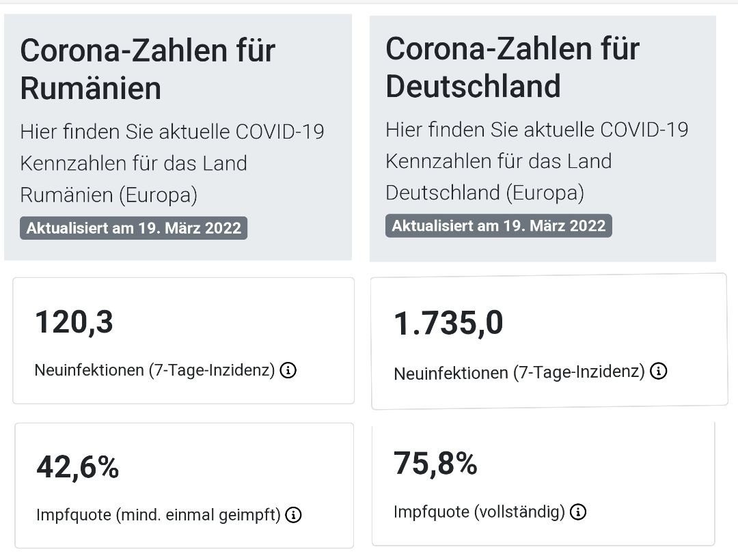Open info icon for 'mind. einmal geimpft'
The image size is (738, 560).
pyautogui.click(x=294, y=515)
